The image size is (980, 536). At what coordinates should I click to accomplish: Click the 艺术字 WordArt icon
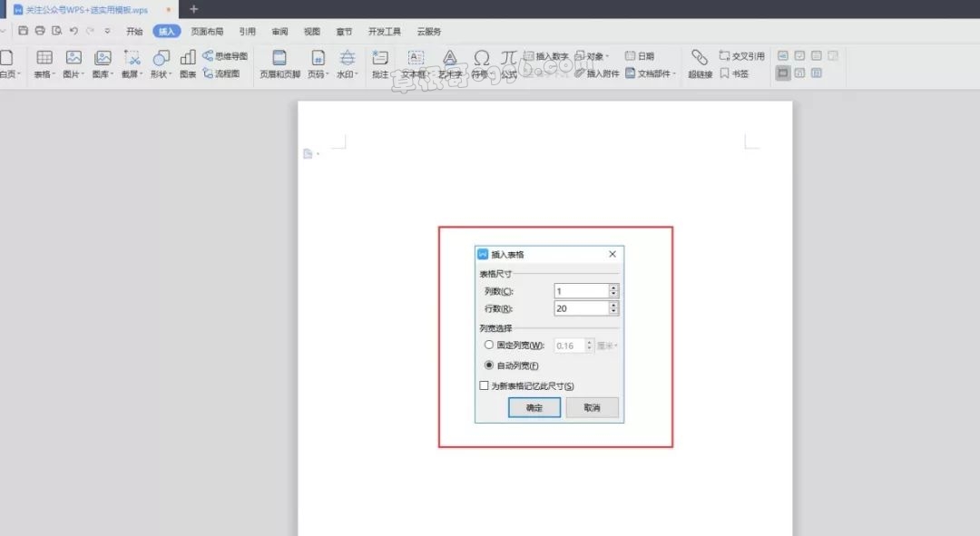tap(449, 58)
